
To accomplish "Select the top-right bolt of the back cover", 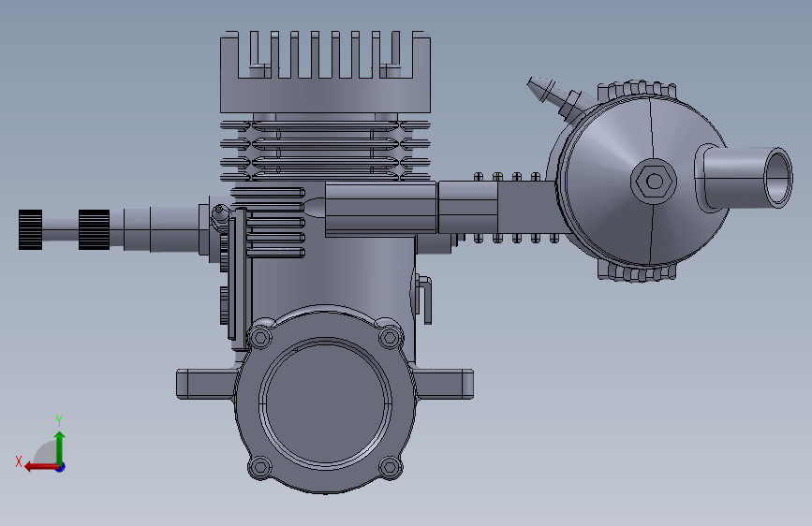I will [x=390, y=338].
